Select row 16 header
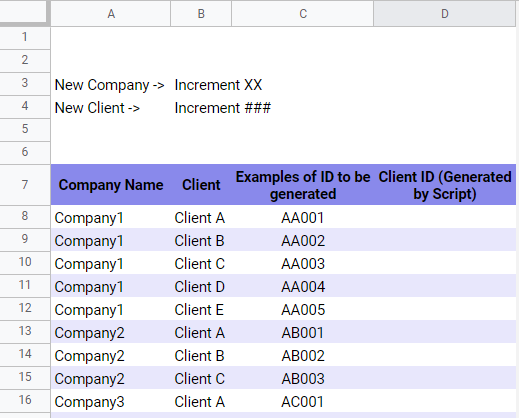Screen dimensions: 519x418 (25, 400)
